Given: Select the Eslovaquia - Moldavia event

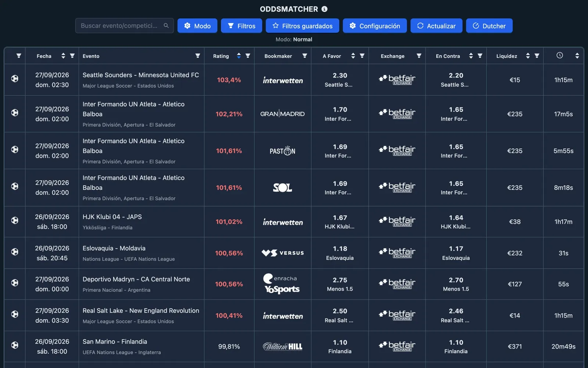Looking at the screenshot, I should click(114, 248).
